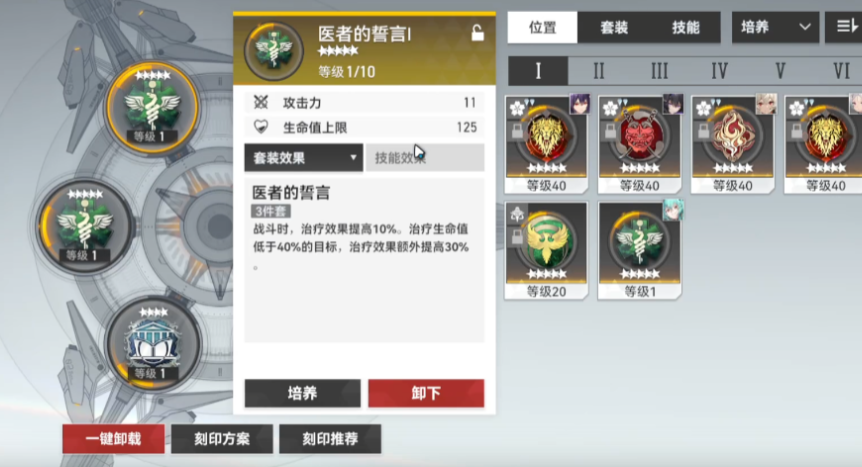Switch to the 套装 filter tab

(614, 28)
